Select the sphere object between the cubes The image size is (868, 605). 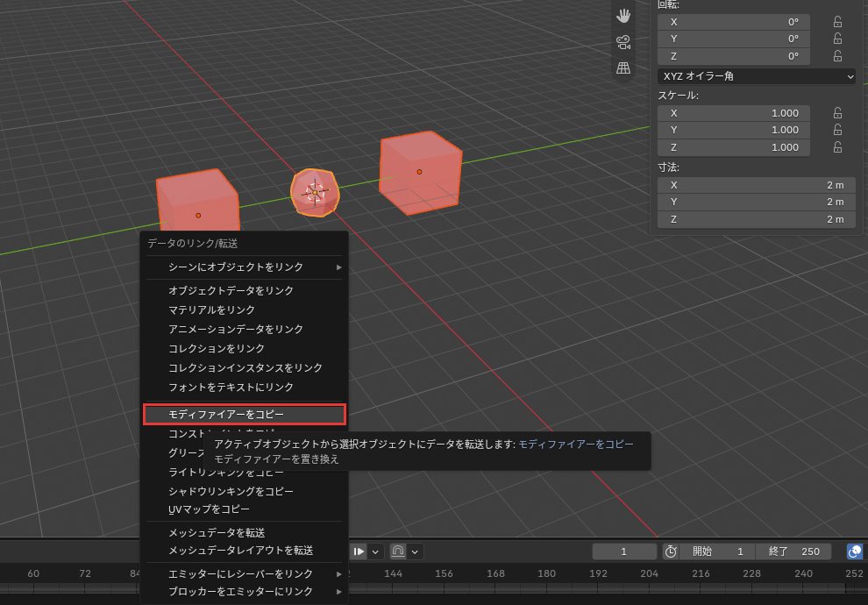point(315,193)
